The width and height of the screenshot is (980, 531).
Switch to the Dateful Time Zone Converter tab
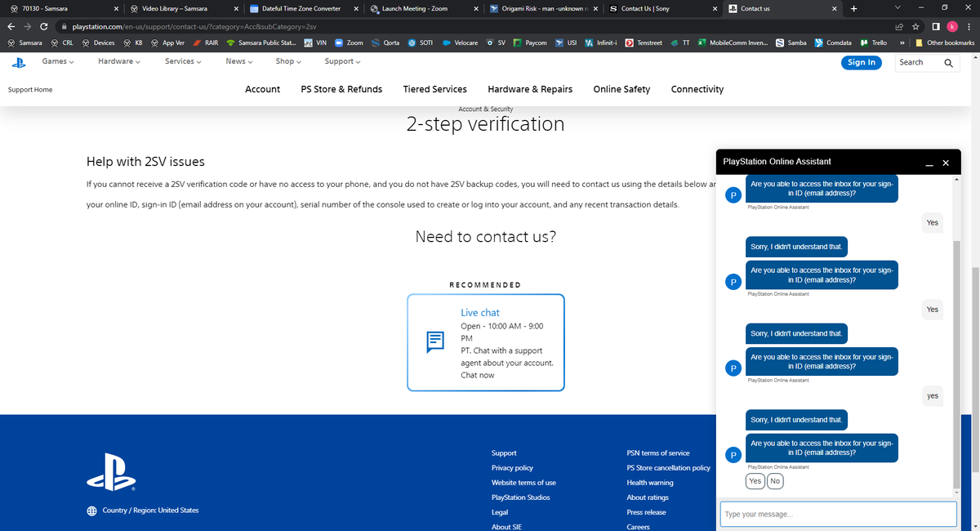click(x=303, y=8)
